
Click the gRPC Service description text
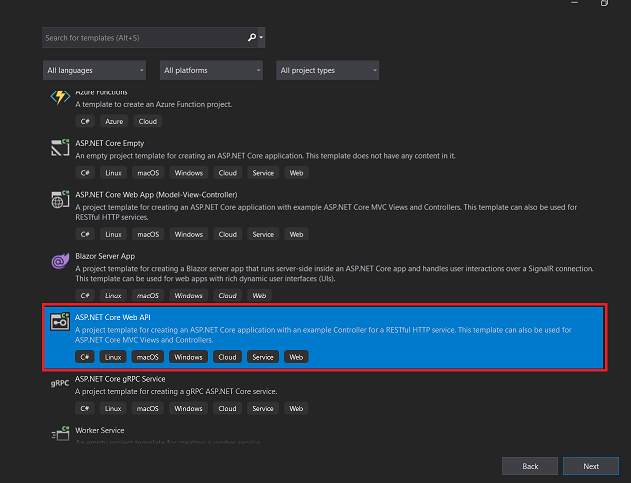(x=176, y=391)
